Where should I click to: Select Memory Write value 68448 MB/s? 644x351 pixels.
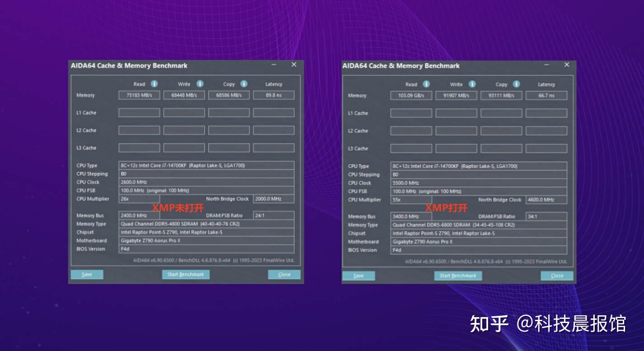184,95
